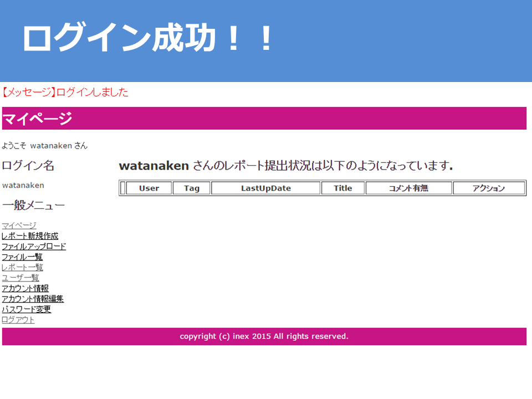
Task: Click the User column header
Action: [x=149, y=188]
